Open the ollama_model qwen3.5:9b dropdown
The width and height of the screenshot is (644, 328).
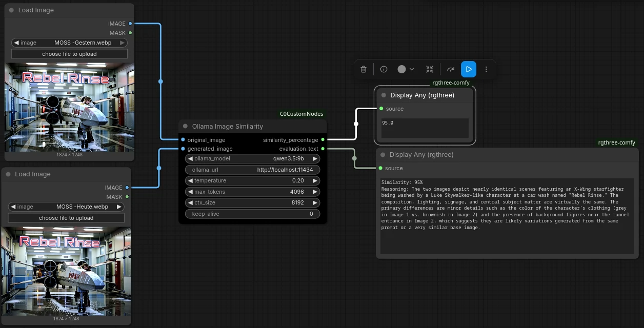[252, 159]
